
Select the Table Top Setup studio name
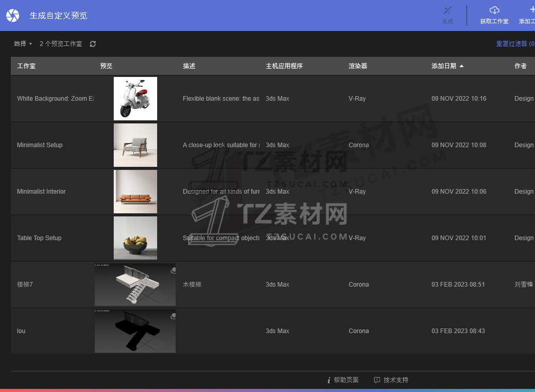(x=39, y=238)
